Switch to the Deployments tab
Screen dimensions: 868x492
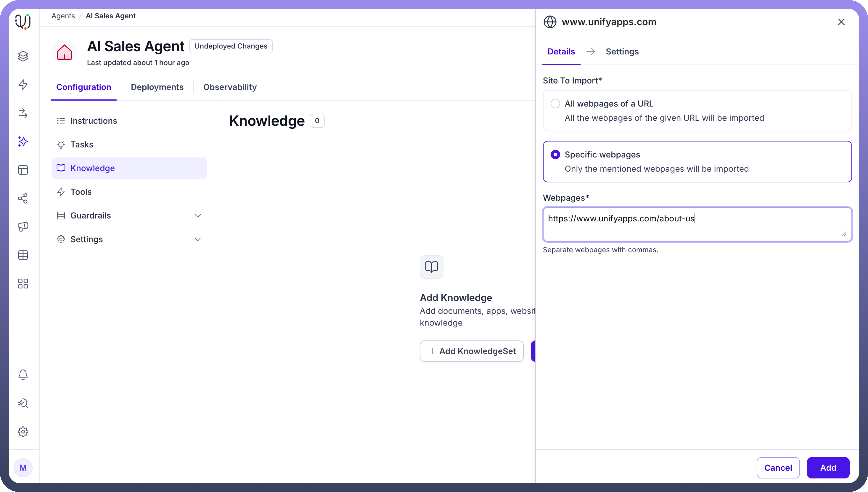[x=157, y=87]
